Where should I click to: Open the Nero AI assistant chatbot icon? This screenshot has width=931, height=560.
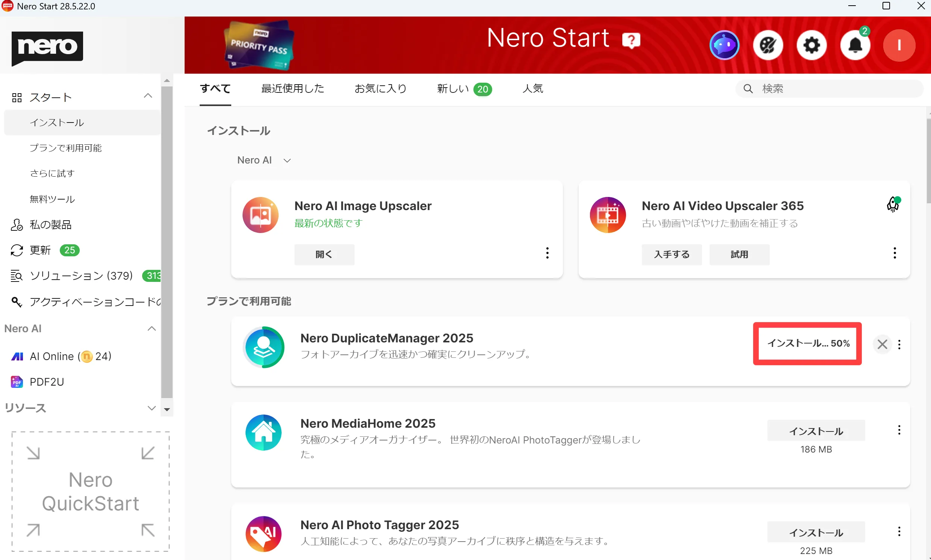pyautogui.click(x=724, y=45)
